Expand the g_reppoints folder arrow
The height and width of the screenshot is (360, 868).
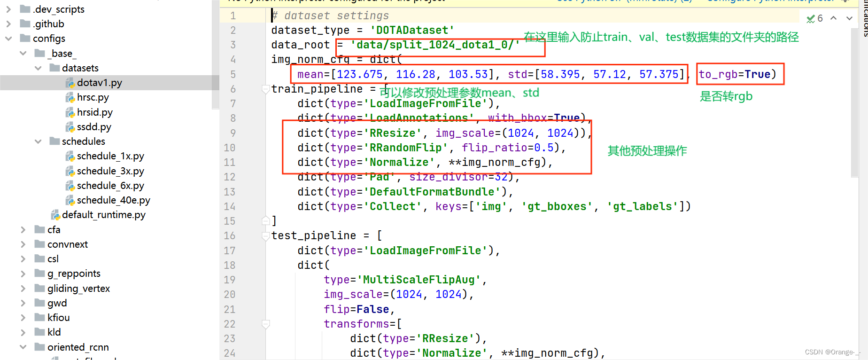23,274
